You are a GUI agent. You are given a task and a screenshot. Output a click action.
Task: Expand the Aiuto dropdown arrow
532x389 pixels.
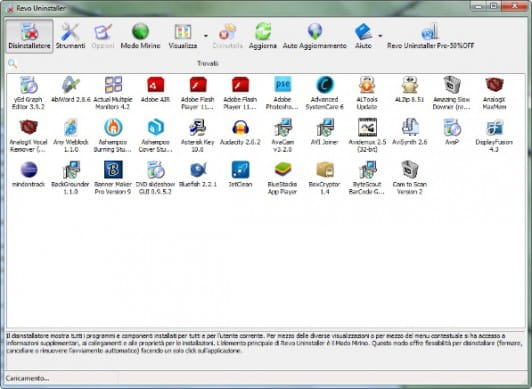pos(380,36)
